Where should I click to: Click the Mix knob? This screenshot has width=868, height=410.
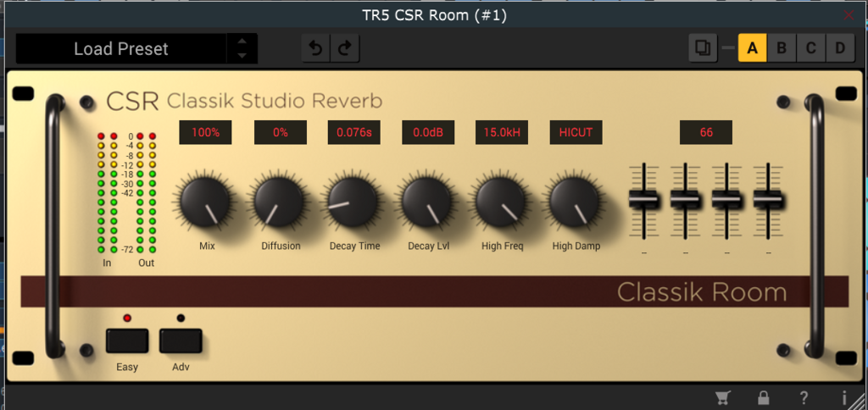[204, 202]
